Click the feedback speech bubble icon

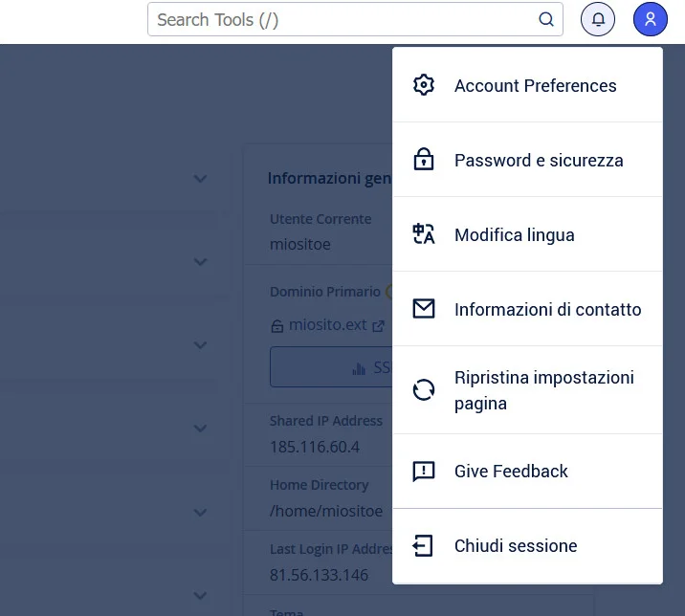click(423, 472)
